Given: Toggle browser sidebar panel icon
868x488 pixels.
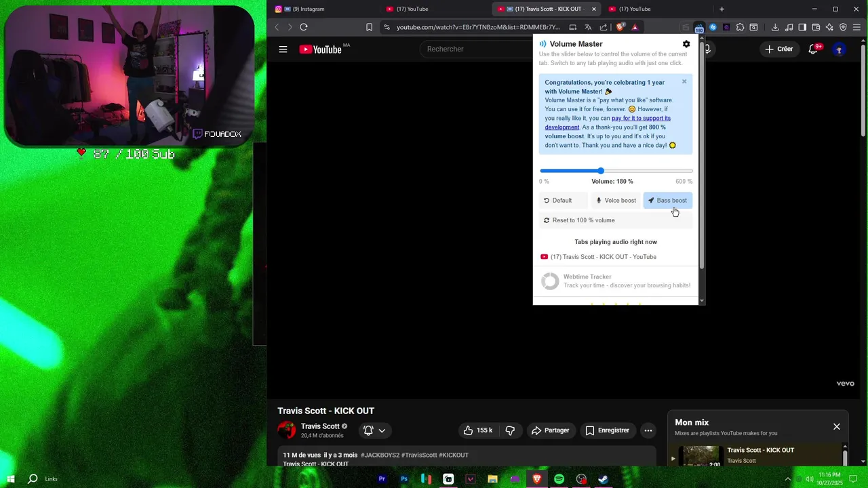Looking at the screenshot, I should 802,28.
